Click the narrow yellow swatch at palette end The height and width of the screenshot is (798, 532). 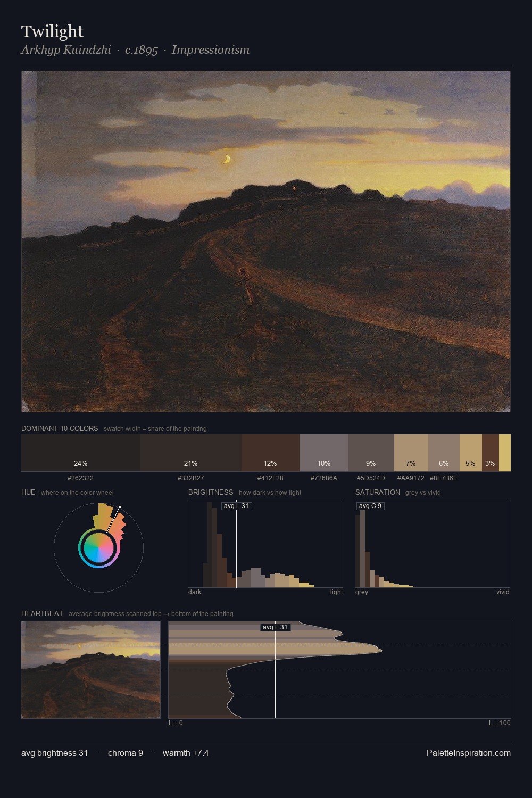pyautogui.click(x=505, y=453)
